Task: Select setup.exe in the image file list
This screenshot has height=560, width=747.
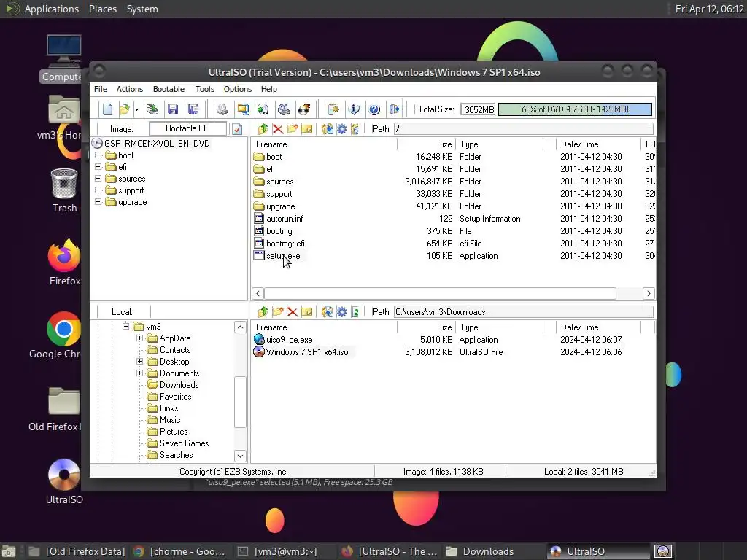Action: 283,256
